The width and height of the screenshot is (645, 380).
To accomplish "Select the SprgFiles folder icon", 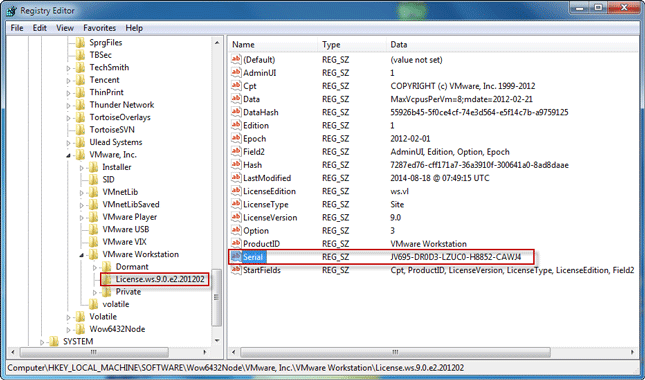I will [81, 42].
